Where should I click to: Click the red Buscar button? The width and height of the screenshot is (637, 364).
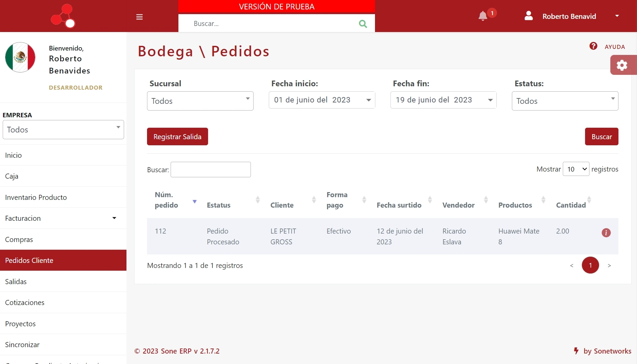pyautogui.click(x=602, y=136)
